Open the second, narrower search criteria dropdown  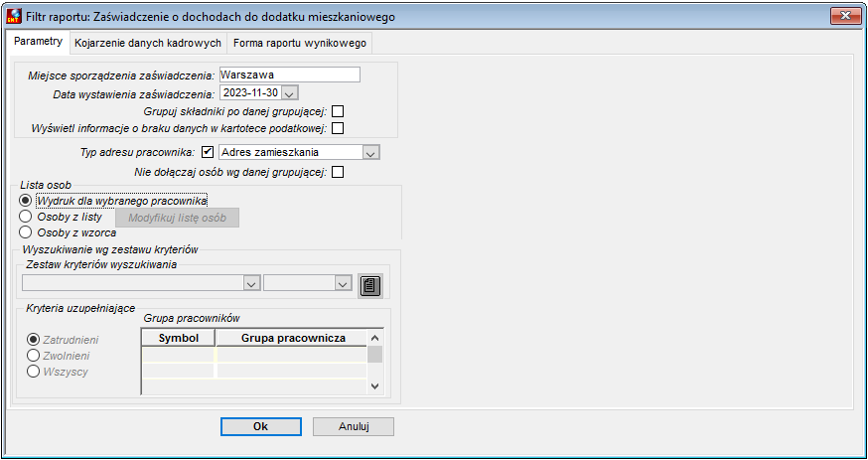point(344,283)
